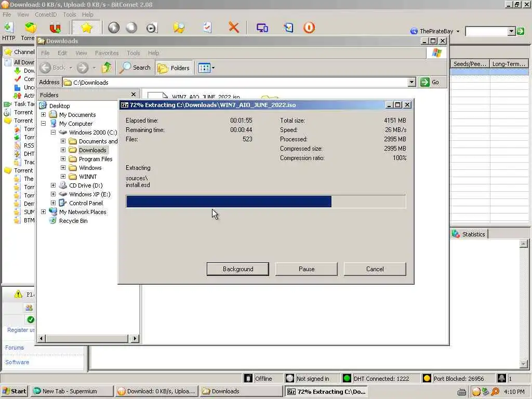Image resolution: width=532 pixels, height=399 pixels.
Task: Click the C:\Downloads address field
Action: pos(235,83)
